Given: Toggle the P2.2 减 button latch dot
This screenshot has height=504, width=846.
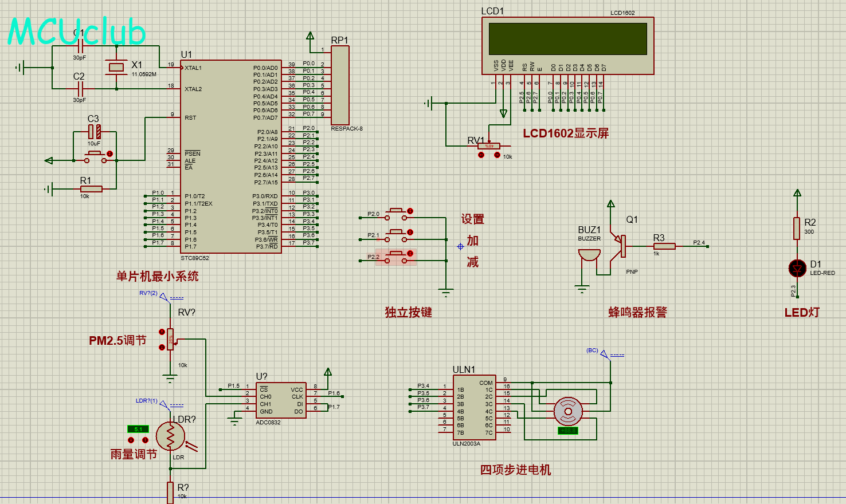Looking at the screenshot, I should click(x=410, y=253).
